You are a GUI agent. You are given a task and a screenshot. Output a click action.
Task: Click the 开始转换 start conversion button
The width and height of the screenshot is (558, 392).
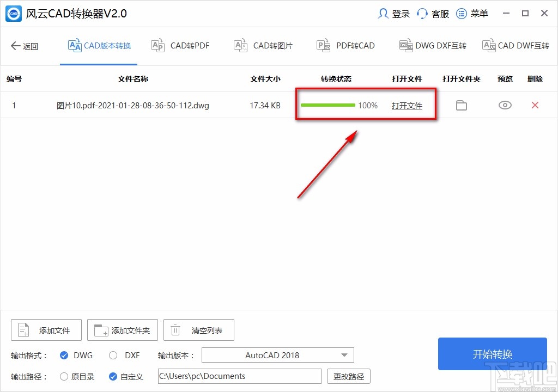click(x=492, y=354)
